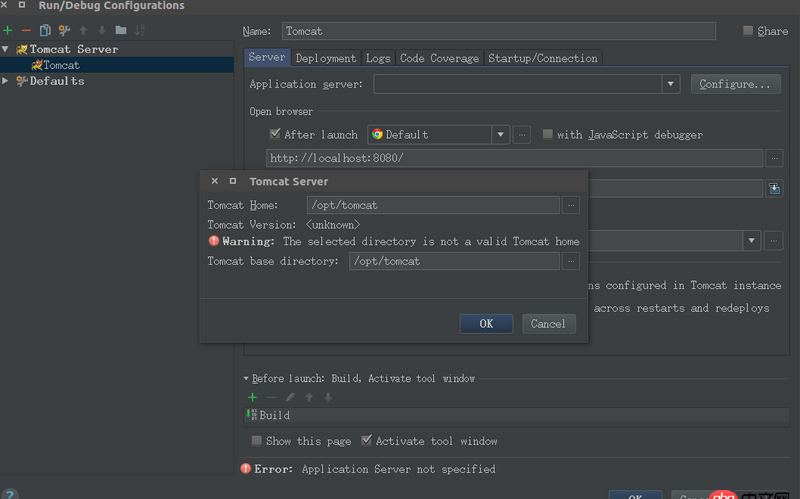
Task: Click browse button next to browser dropdown
Action: click(521, 135)
